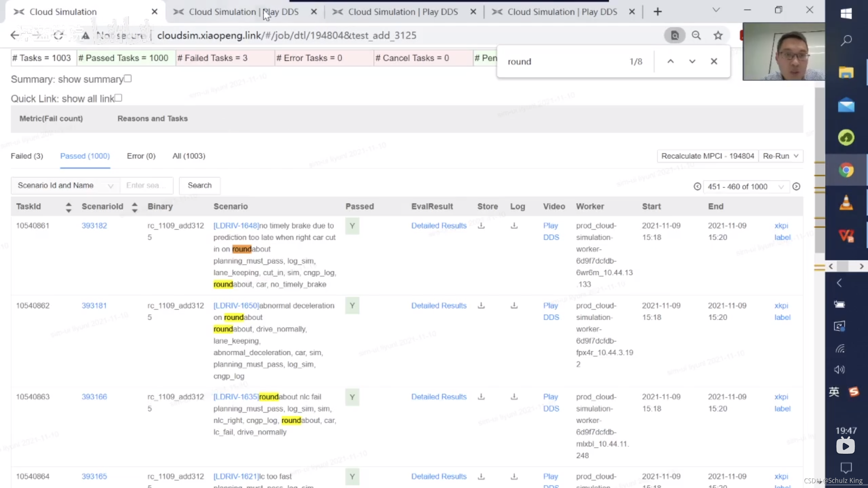868x488 pixels.
Task: Open the 451 - 460 of 1000 page selector
Action: (746, 187)
